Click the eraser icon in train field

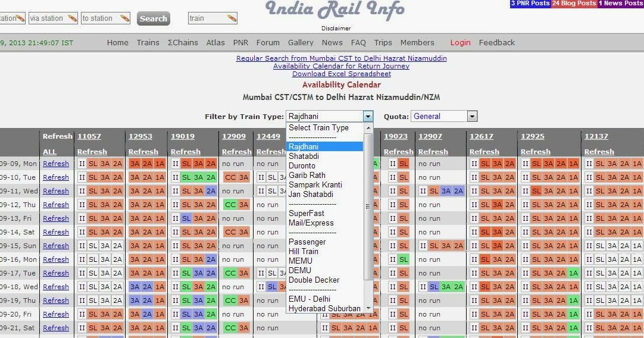pos(232,18)
